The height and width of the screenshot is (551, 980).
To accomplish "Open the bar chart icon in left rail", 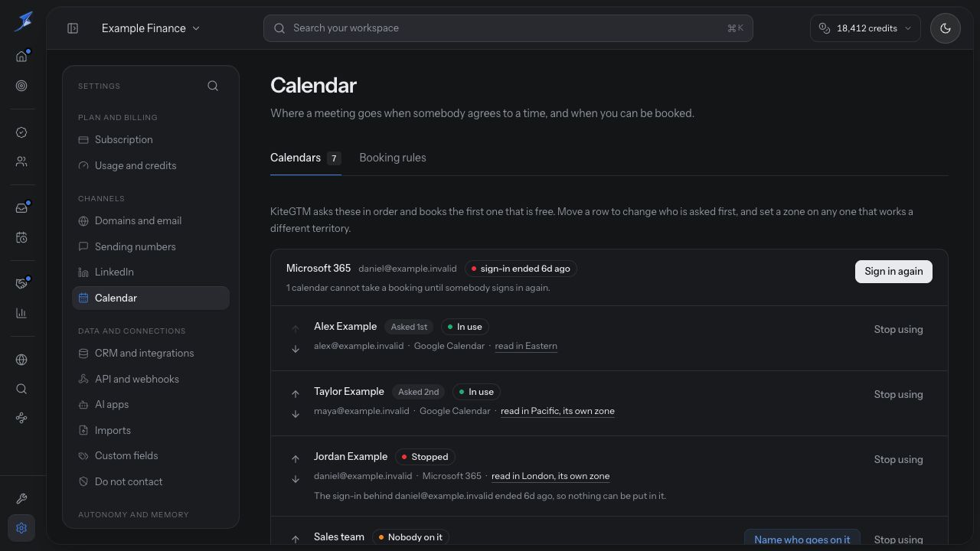I will [21, 313].
